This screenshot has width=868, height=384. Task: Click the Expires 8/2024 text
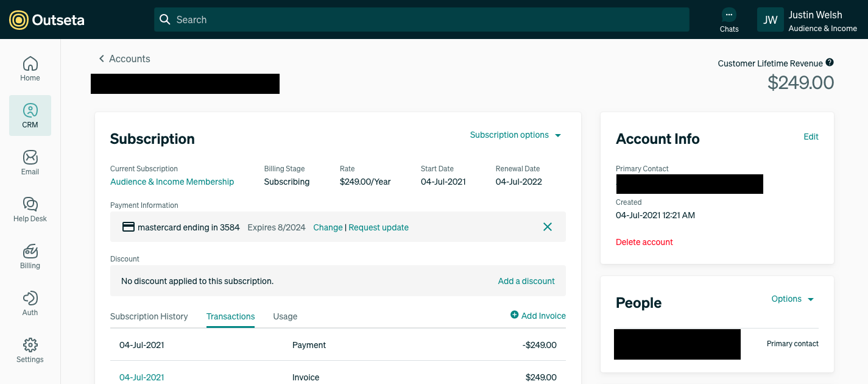[x=276, y=227]
